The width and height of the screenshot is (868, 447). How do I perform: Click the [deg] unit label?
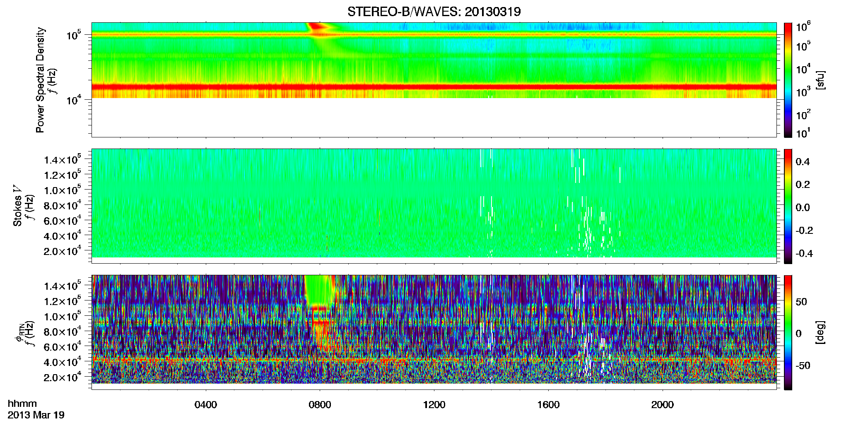click(x=820, y=332)
